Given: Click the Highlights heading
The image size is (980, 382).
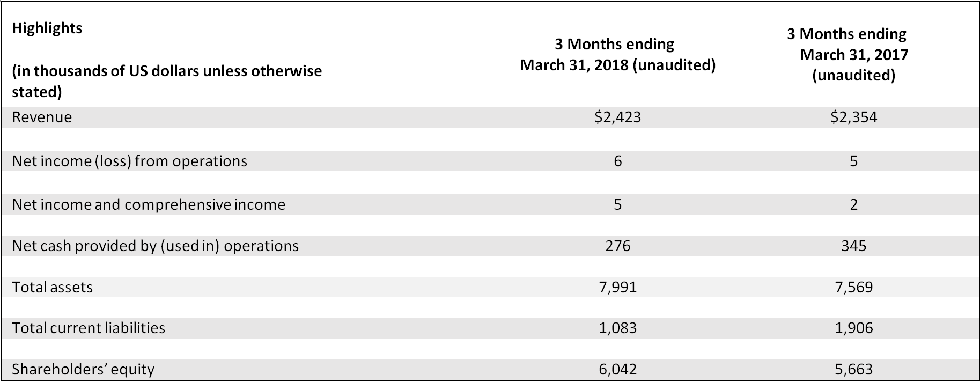Looking at the screenshot, I should [47, 28].
